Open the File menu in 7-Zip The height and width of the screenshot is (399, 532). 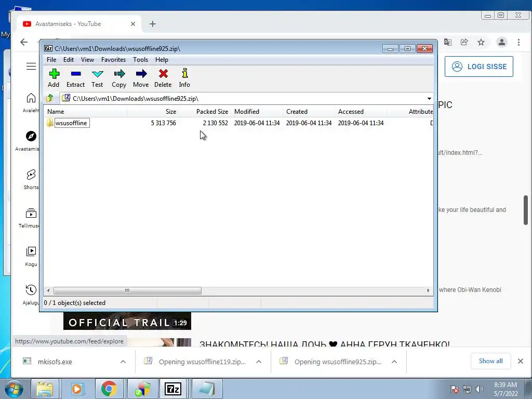51,60
